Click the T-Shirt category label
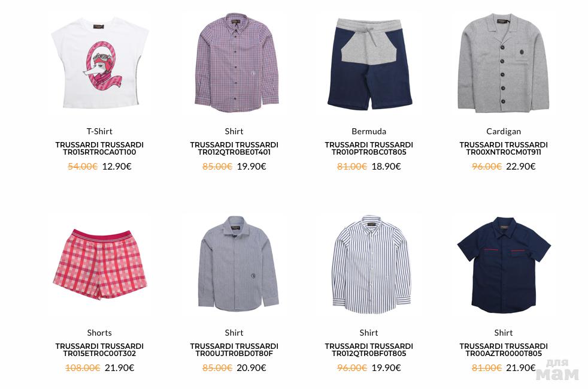The image size is (588, 389). click(x=99, y=131)
